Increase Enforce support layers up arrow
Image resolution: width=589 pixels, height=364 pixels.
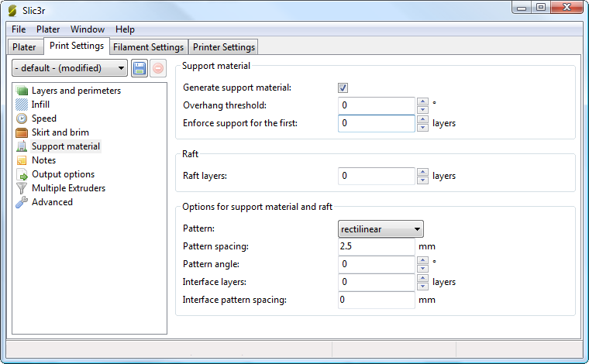coord(422,119)
